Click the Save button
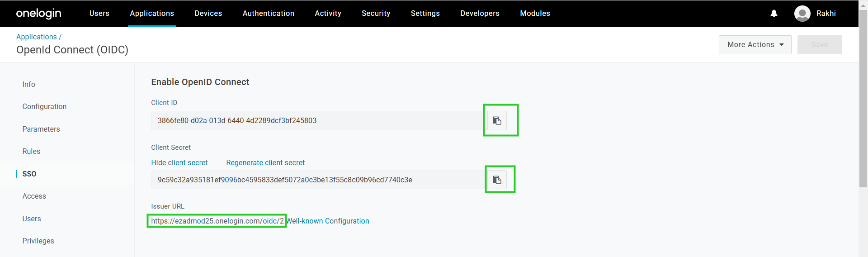Image resolution: width=868 pixels, height=257 pixels. [x=820, y=45]
